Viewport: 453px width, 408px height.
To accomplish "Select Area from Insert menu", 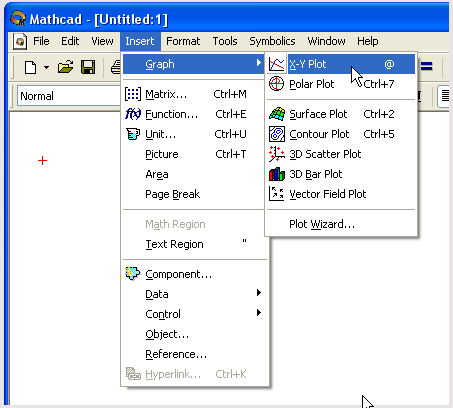I will (x=194, y=174).
